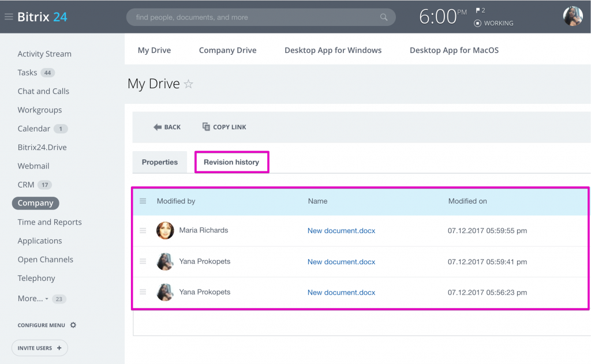The height and width of the screenshot is (364, 591).
Task: Toggle the hamburger menu beside Bitrix 24
Action: click(x=9, y=17)
